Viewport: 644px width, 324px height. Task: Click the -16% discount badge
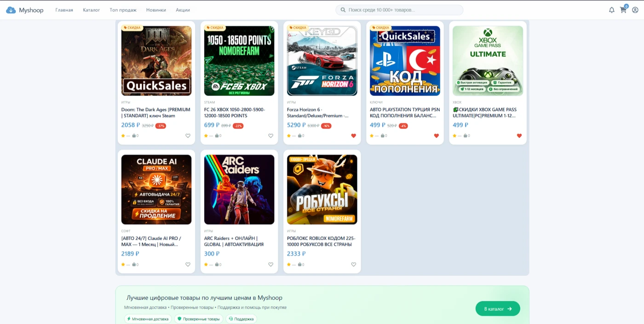pyautogui.click(x=326, y=125)
